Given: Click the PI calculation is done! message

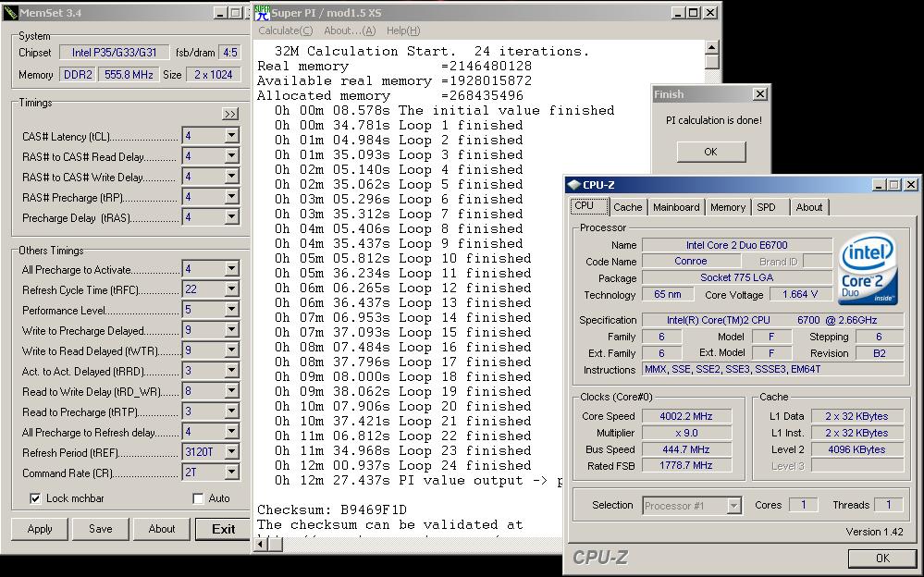Looking at the screenshot, I should pos(714,120).
